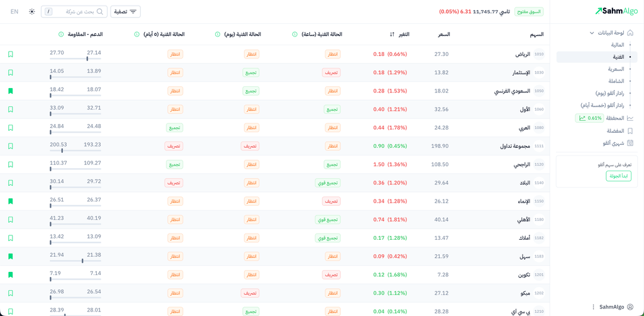Collapse the لوحة البيانات sidebar section

pos(592,33)
